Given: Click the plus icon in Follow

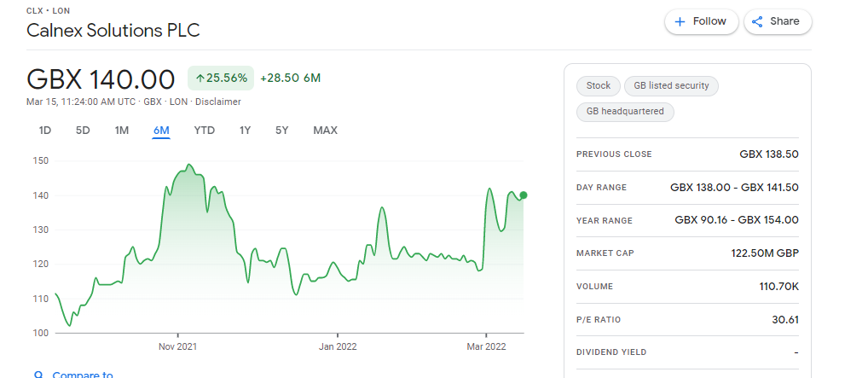Looking at the screenshot, I should (x=680, y=21).
